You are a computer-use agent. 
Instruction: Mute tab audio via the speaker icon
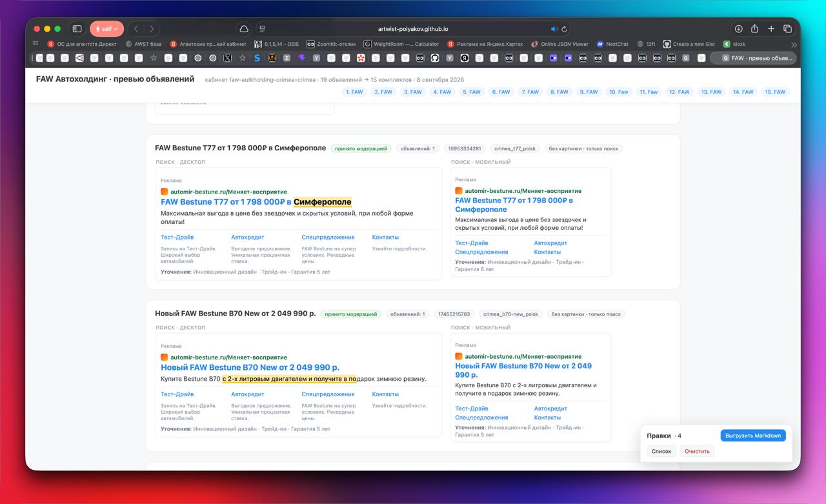tap(554, 29)
